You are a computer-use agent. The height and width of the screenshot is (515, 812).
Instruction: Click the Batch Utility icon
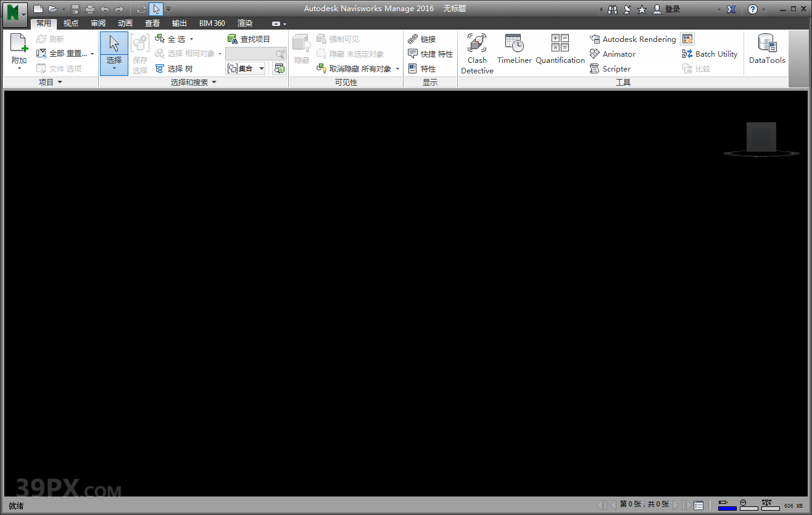coord(687,54)
